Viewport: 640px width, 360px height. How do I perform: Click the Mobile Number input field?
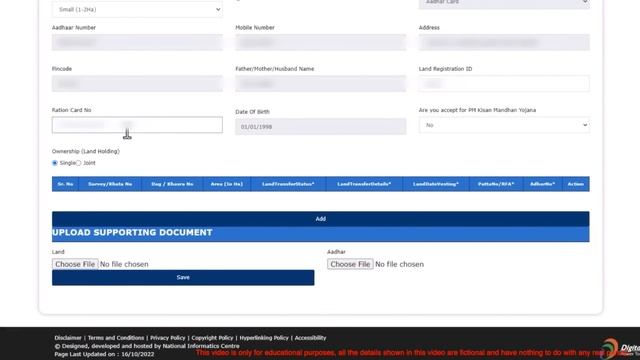coord(320,42)
